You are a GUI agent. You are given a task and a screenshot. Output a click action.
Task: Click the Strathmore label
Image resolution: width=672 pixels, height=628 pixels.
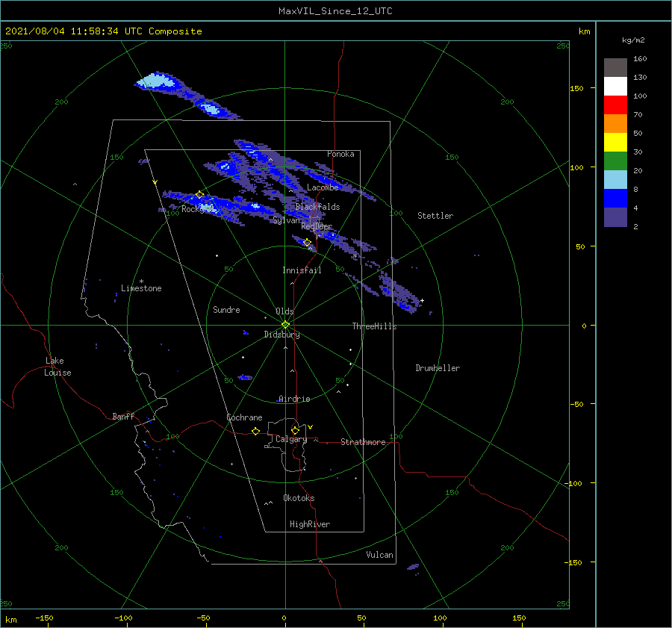click(x=363, y=442)
